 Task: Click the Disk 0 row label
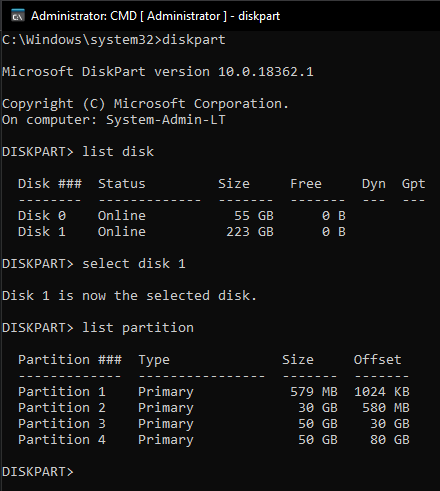[x=42, y=216]
